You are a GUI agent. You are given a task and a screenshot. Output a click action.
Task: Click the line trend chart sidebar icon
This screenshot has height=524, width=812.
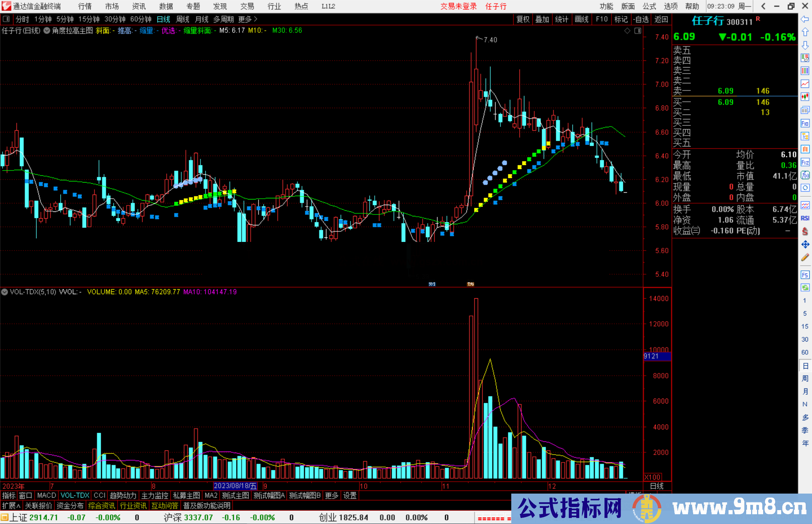(805, 84)
